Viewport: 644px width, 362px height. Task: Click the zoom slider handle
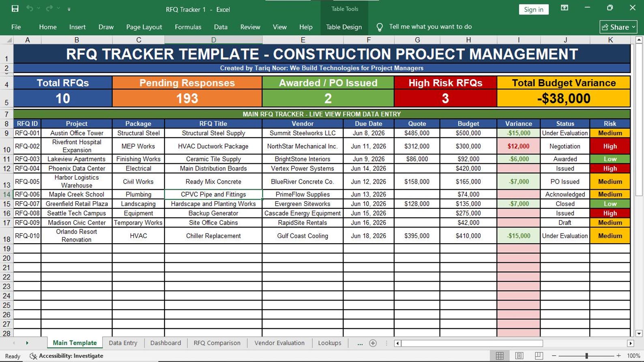pos(586,356)
